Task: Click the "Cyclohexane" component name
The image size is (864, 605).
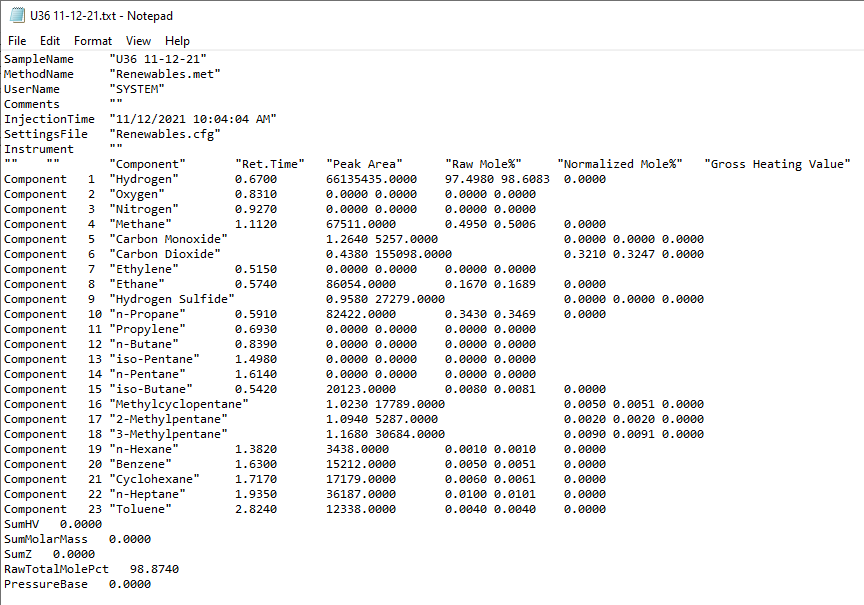Action: coord(154,479)
